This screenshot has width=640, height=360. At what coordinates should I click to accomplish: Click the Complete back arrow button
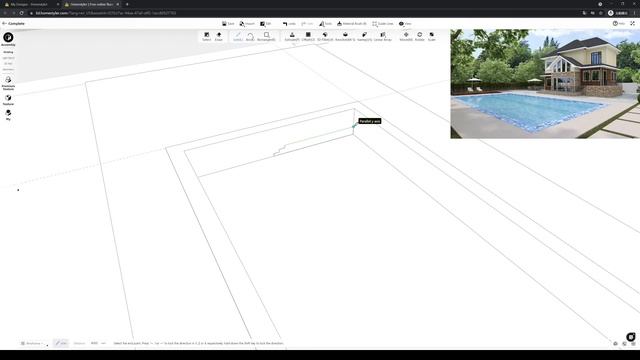click(13, 24)
